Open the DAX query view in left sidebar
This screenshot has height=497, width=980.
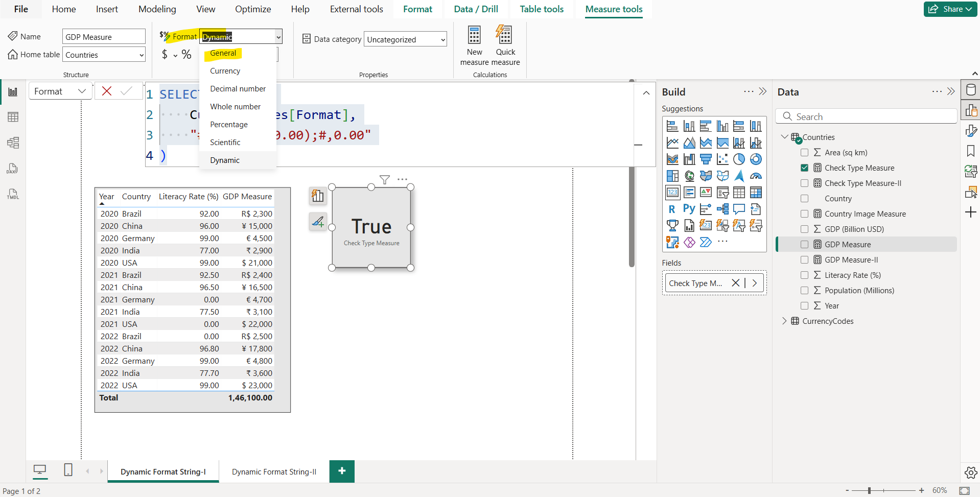coord(13,169)
